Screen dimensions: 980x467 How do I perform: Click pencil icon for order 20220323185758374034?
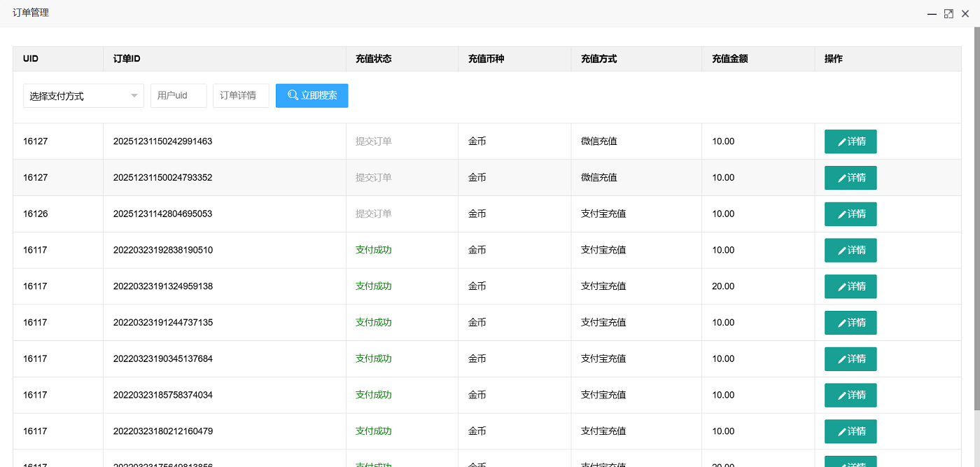point(842,396)
